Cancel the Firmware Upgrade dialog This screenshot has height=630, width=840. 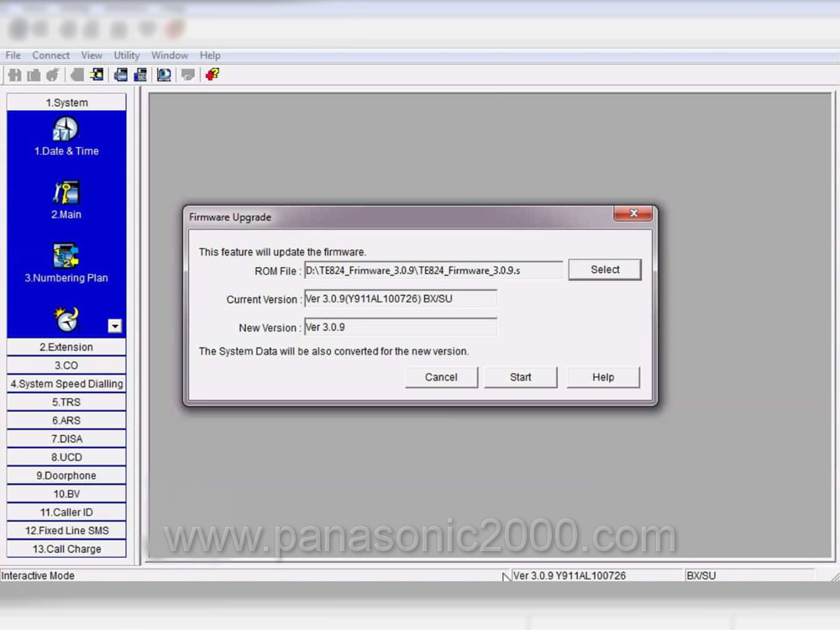pyautogui.click(x=441, y=377)
